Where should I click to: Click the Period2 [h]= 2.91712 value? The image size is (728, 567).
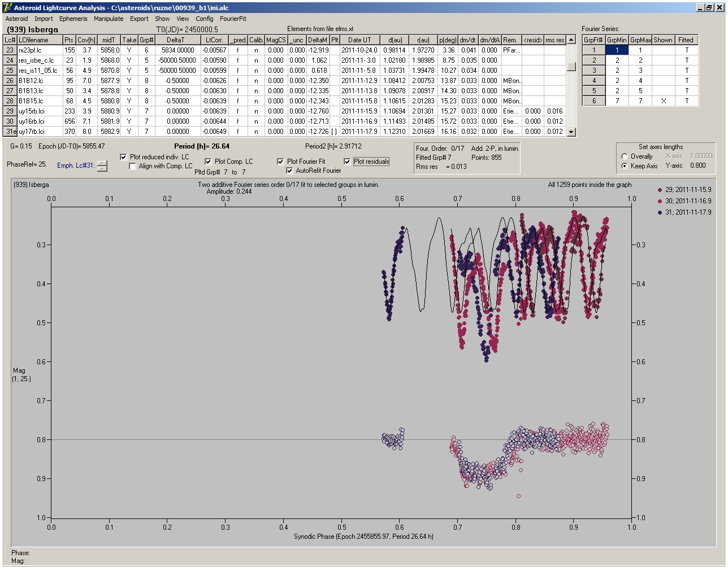[x=333, y=146]
